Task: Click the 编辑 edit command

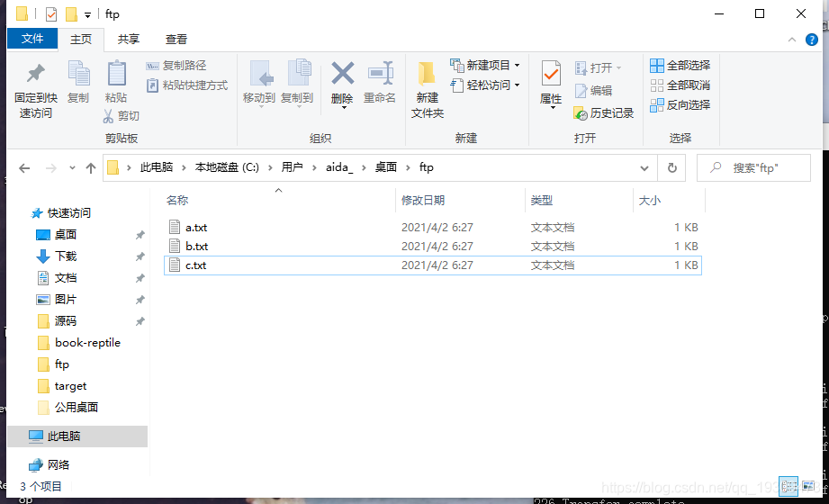Action: (x=593, y=91)
